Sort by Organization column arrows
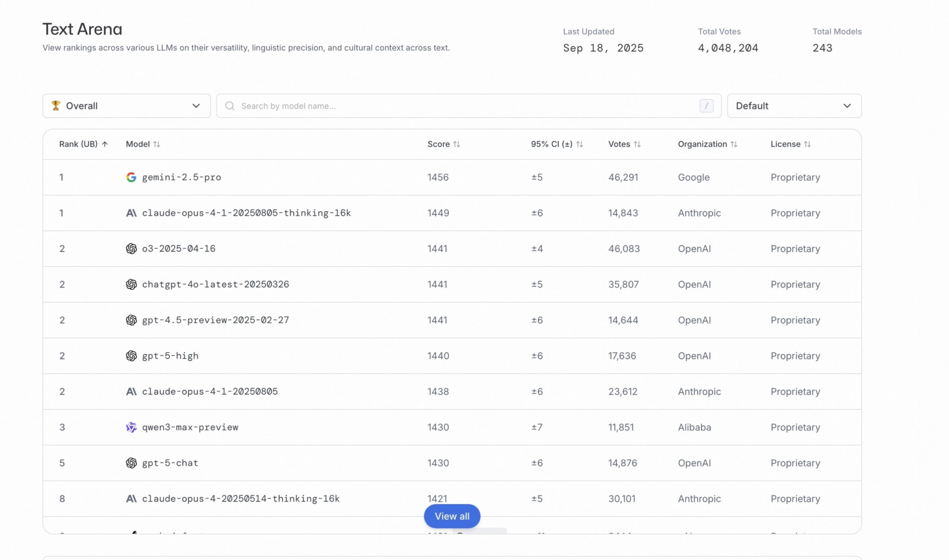949x560 pixels. pyautogui.click(x=734, y=144)
